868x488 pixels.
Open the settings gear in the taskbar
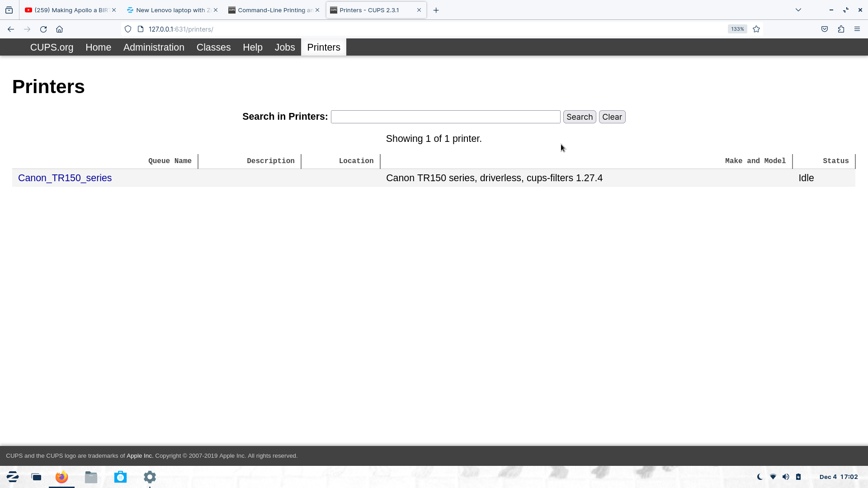150,477
